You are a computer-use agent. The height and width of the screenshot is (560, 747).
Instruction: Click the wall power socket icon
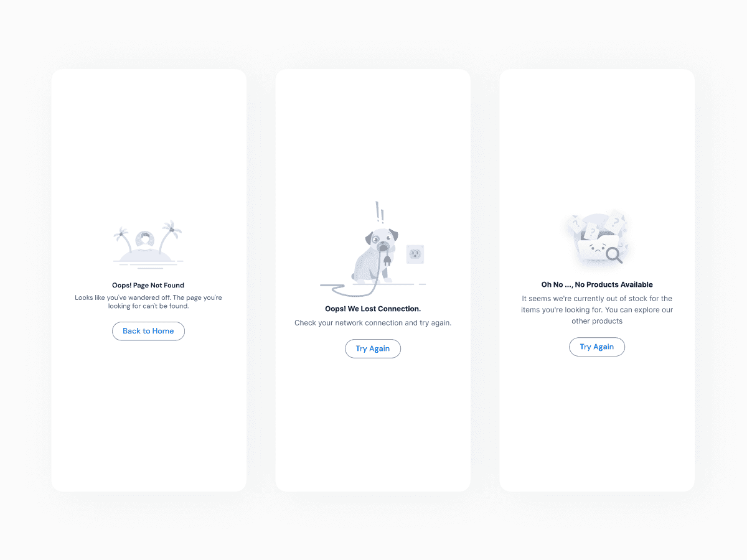tap(415, 254)
